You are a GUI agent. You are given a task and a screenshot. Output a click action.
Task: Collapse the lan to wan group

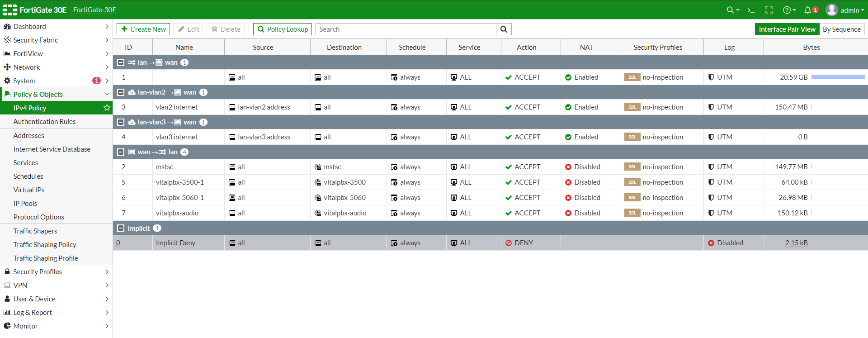pyautogui.click(x=121, y=62)
